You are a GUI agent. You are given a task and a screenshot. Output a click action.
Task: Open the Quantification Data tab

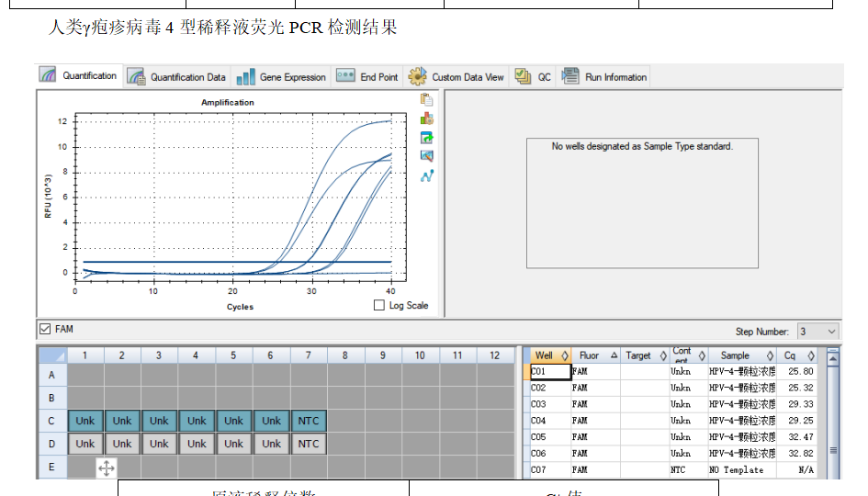tap(176, 77)
